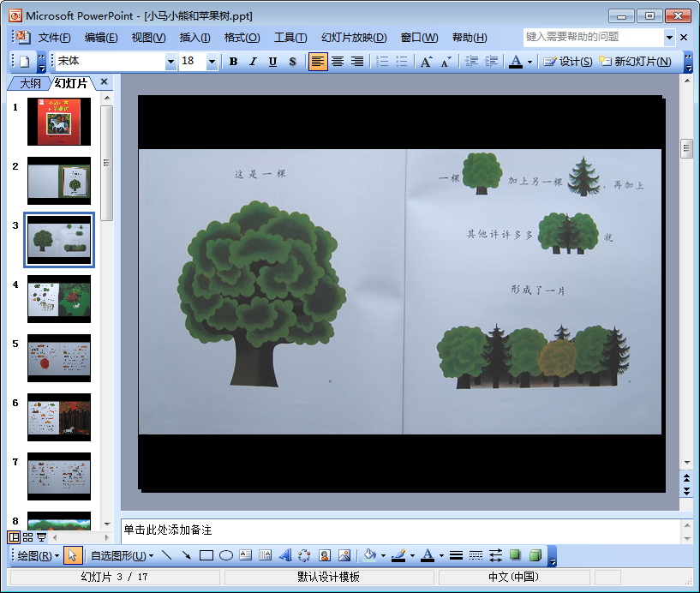Open the 视图(V) menu

[x=148, y=38]
